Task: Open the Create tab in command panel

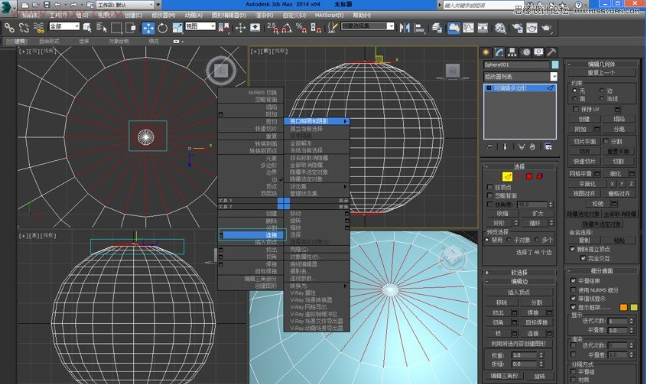Action: (x=486, y=52)
